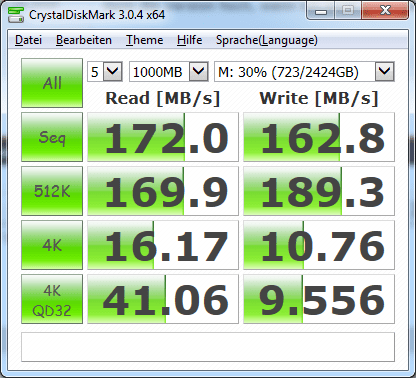This screenshot has height=378, width=416.
Task: Click the CrystalDiskMark title bar app icon
Action: [16, 14]
